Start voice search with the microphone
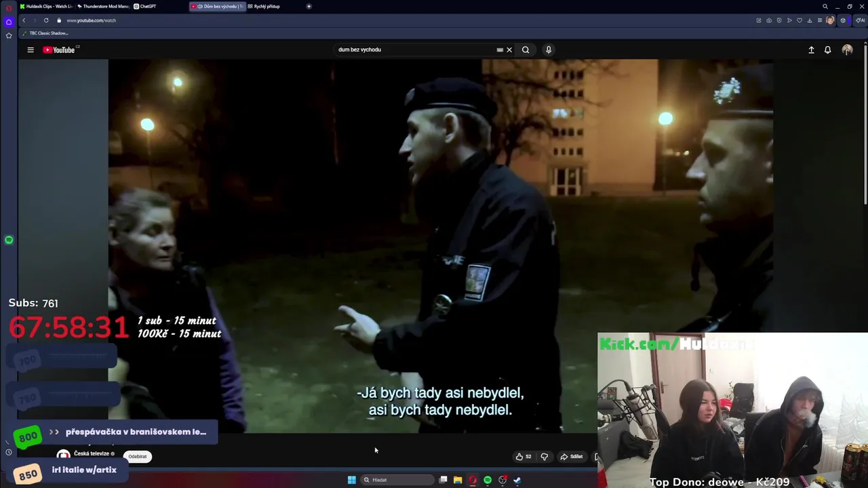This screenshot has height=488, width=868. (549, 49)
